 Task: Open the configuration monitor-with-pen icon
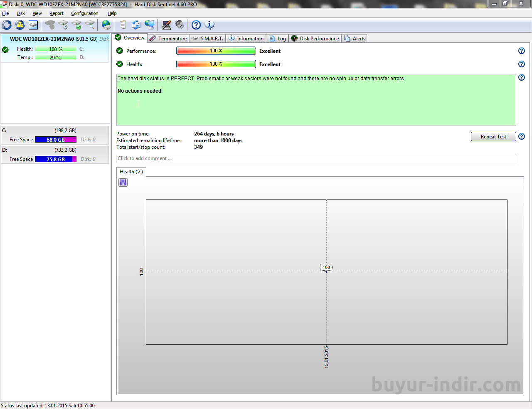tap(166, 25)
